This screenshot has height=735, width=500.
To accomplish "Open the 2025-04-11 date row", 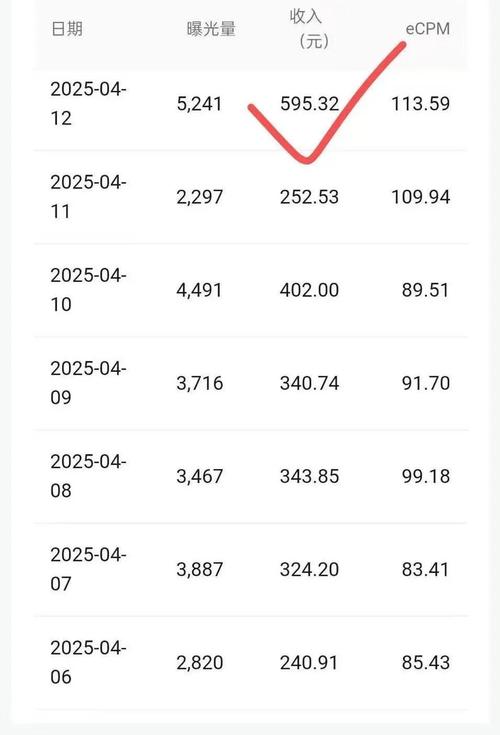I will point(251,197).
